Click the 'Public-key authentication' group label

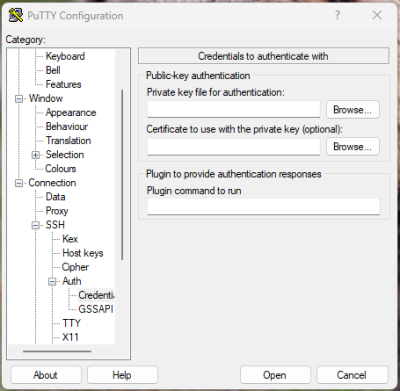(198, 75)
